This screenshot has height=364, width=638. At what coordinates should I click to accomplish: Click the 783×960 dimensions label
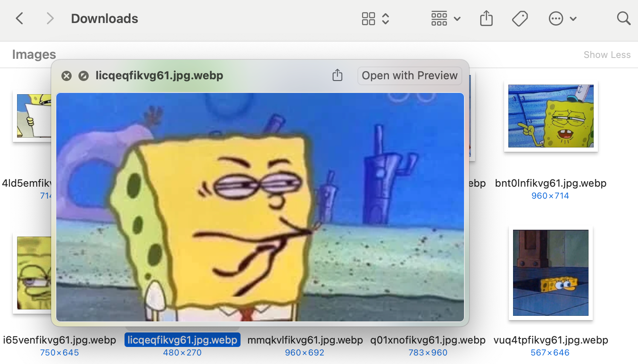coord(428,352)
